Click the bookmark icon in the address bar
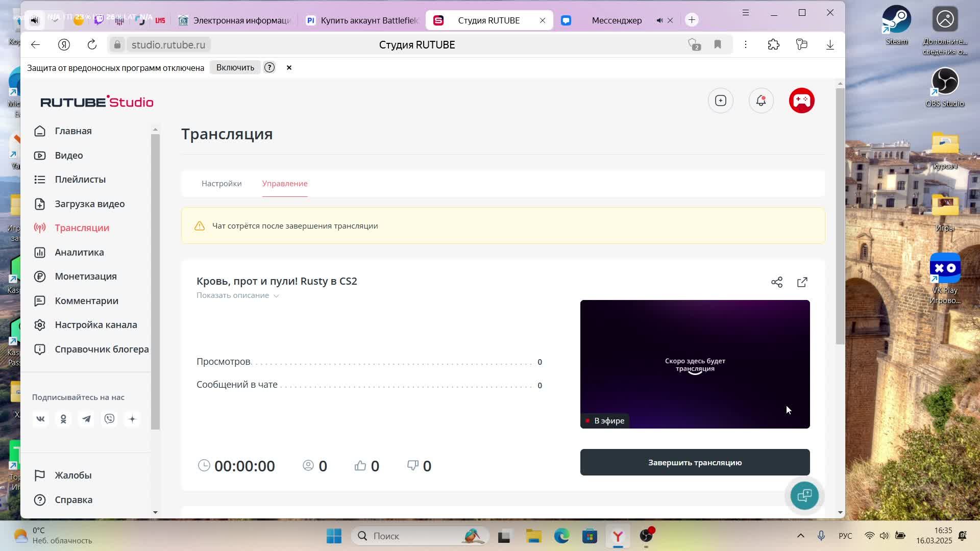980x551 pixels. pos(718,45)
